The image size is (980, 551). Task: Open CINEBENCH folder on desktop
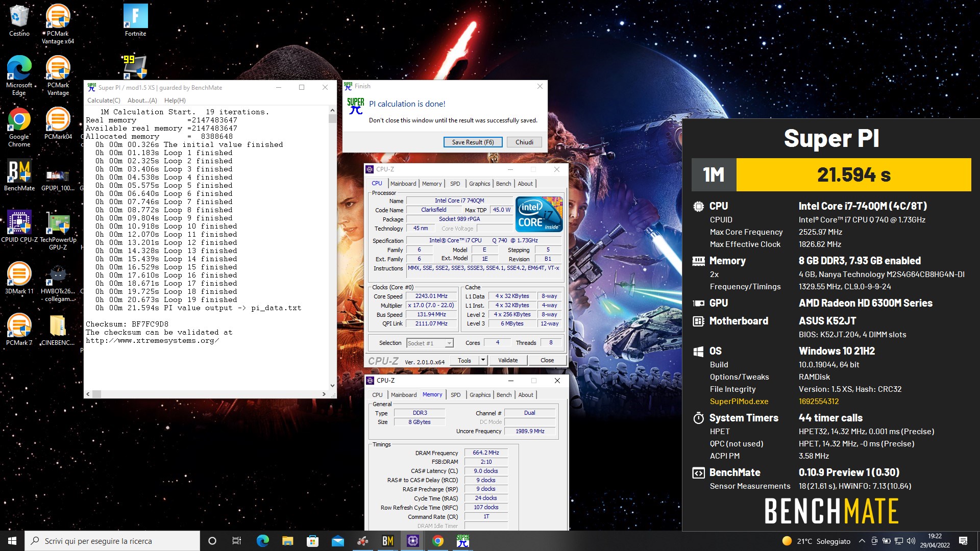coord(58,330)
